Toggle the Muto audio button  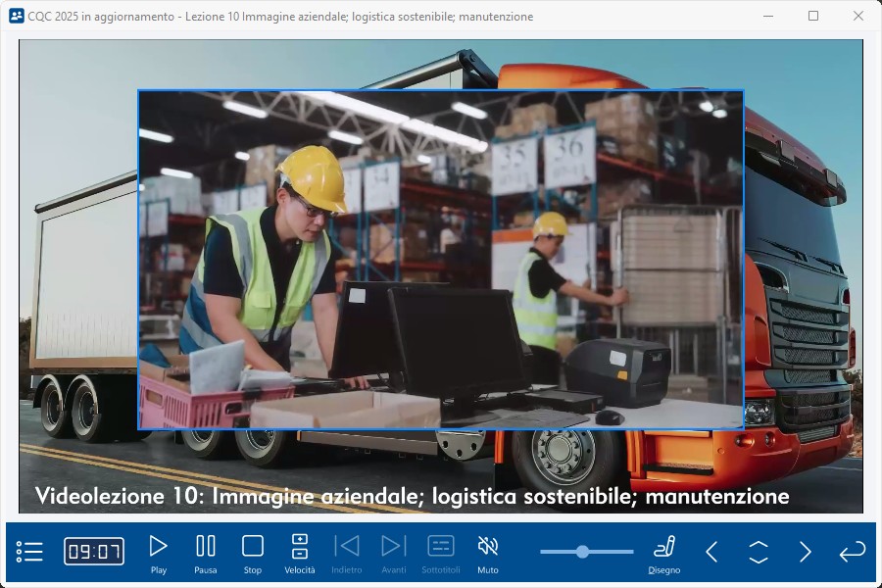(x=488, y=552)
